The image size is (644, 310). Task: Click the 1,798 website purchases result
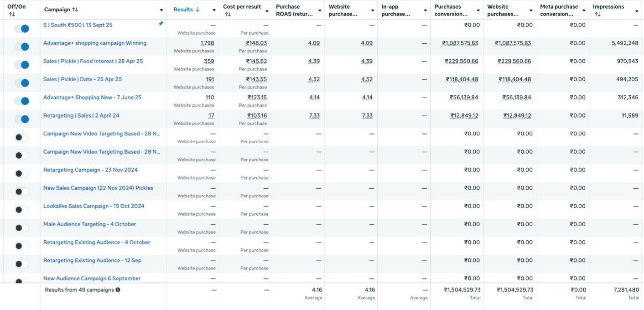(x=207, y=43)
